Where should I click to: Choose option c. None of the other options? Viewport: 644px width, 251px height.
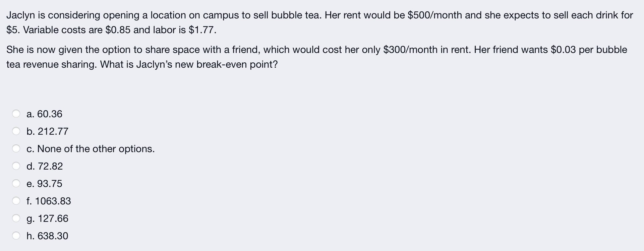[16, 148]
